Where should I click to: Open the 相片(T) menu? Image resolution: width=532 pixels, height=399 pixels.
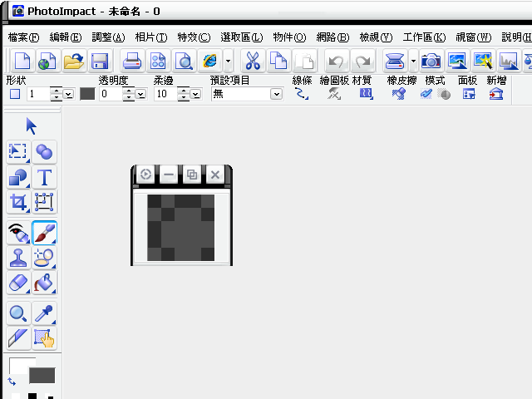pyautogui.click(x=151, y=37)
